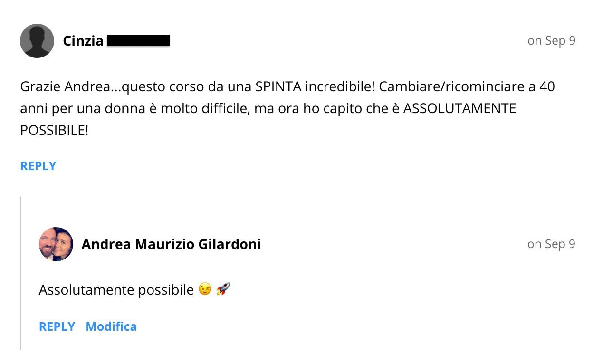
Task: Click the vertical thread line beside the reply
Action: pos(20,273)
